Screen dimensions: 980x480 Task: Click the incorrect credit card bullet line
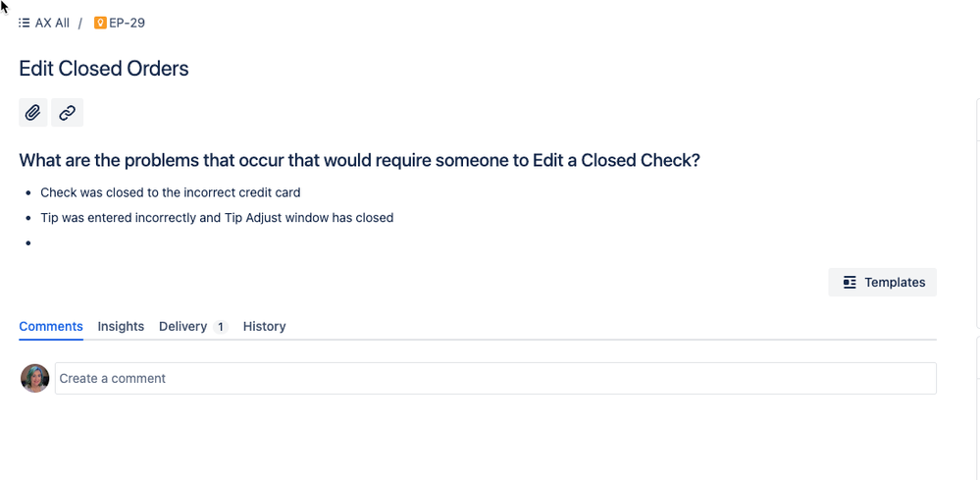click(x=171, y=192)
